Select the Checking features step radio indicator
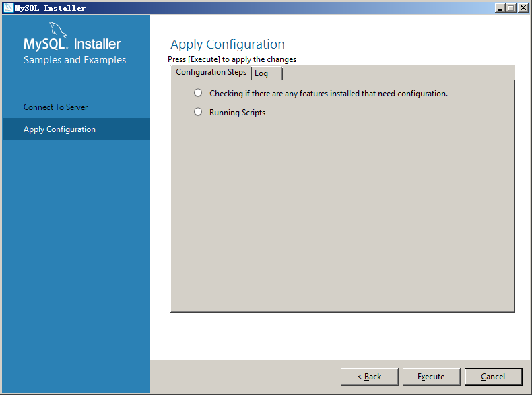 (x=198, y=93)
